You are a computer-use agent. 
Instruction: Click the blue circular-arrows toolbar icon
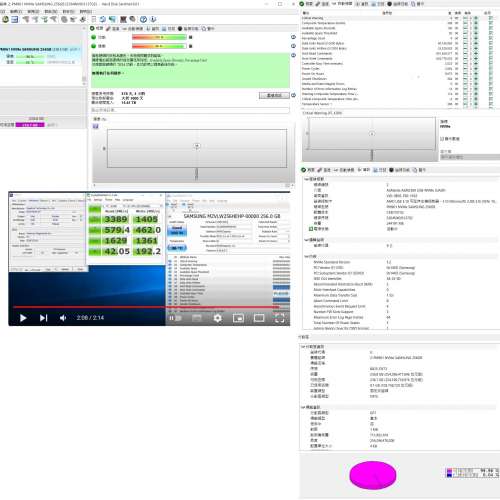point(103,19)
